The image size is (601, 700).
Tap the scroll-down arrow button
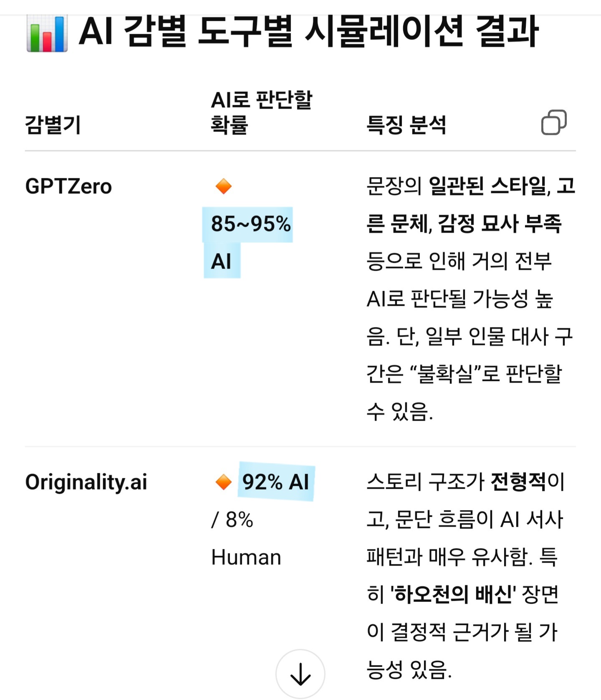click(300, 674)
